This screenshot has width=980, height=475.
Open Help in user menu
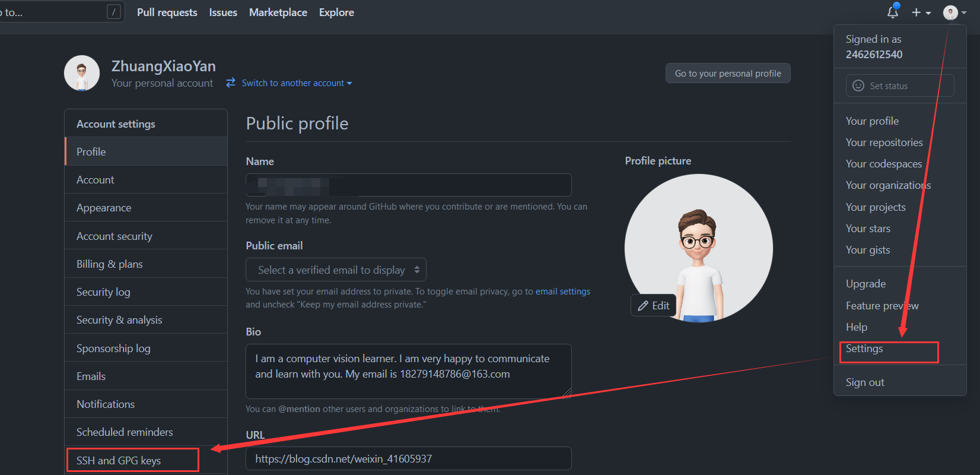pyautogui.click(x=856, y=327)
